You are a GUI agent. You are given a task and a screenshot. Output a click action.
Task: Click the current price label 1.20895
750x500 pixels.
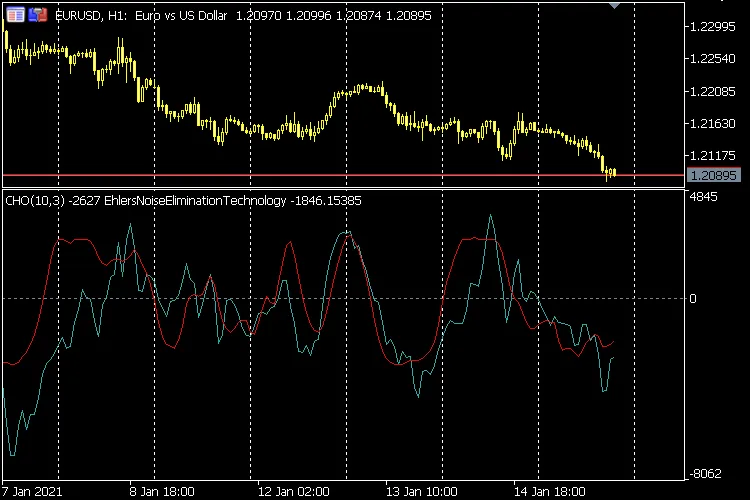tap(713, 176)
